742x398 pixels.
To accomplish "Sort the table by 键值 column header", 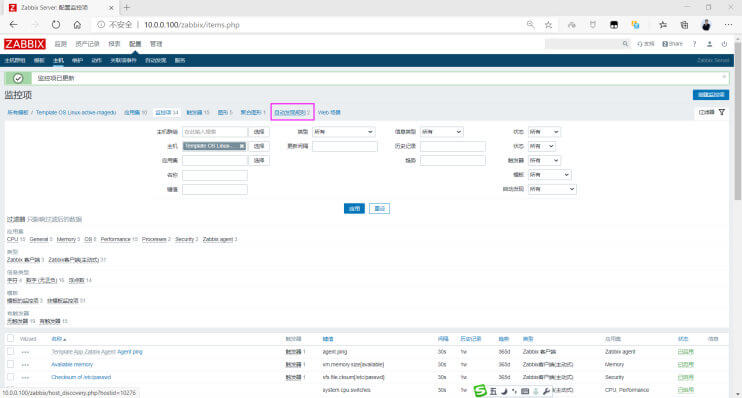I will tap(328, 339).
